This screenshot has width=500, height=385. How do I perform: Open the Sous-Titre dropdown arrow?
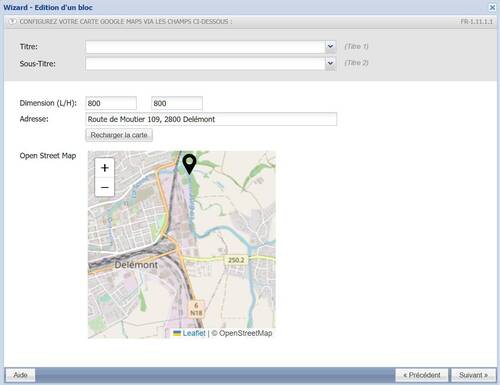330,63
